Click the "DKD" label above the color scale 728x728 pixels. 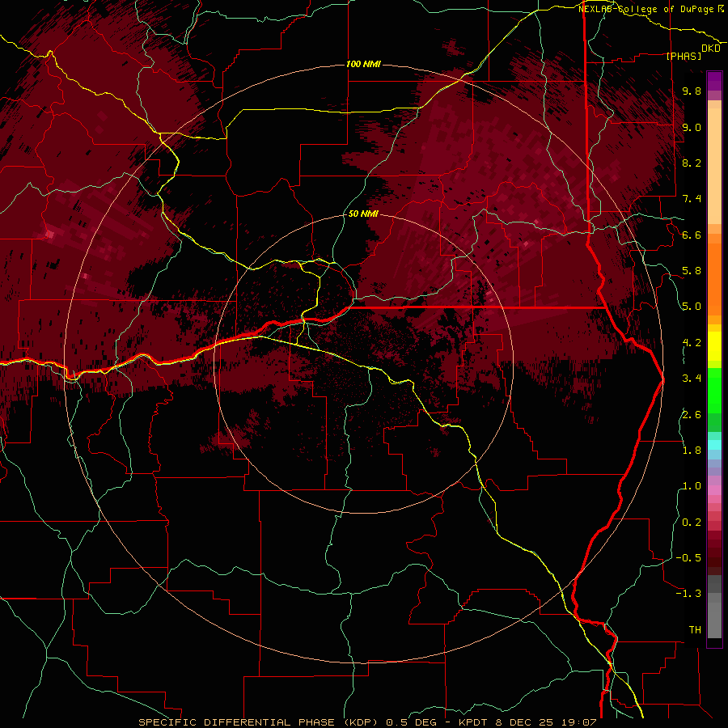pyautogui.click(x=711, y=49)
